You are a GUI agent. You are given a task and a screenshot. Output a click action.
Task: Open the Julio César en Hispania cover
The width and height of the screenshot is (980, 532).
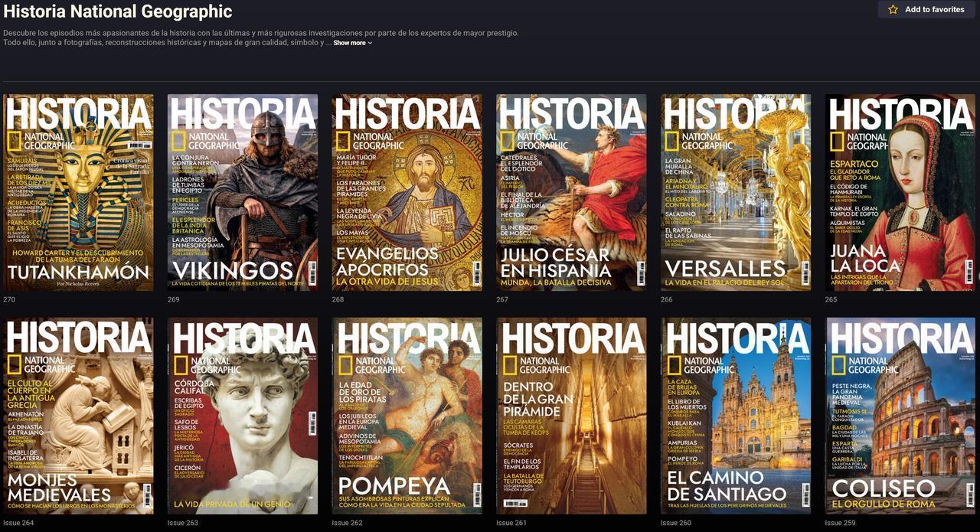coord(571,192)
